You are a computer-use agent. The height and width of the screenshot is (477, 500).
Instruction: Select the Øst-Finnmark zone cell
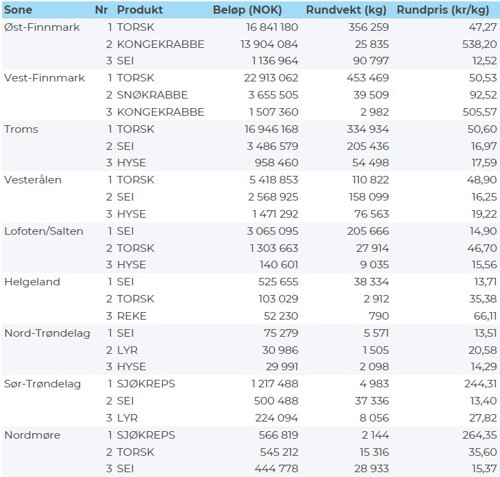[x=42, y=27]
